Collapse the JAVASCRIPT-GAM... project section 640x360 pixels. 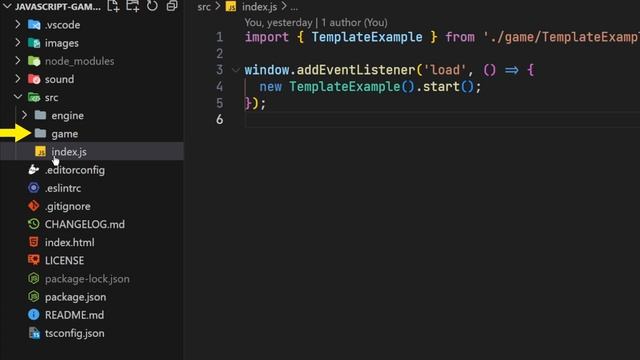click(7, 7)
